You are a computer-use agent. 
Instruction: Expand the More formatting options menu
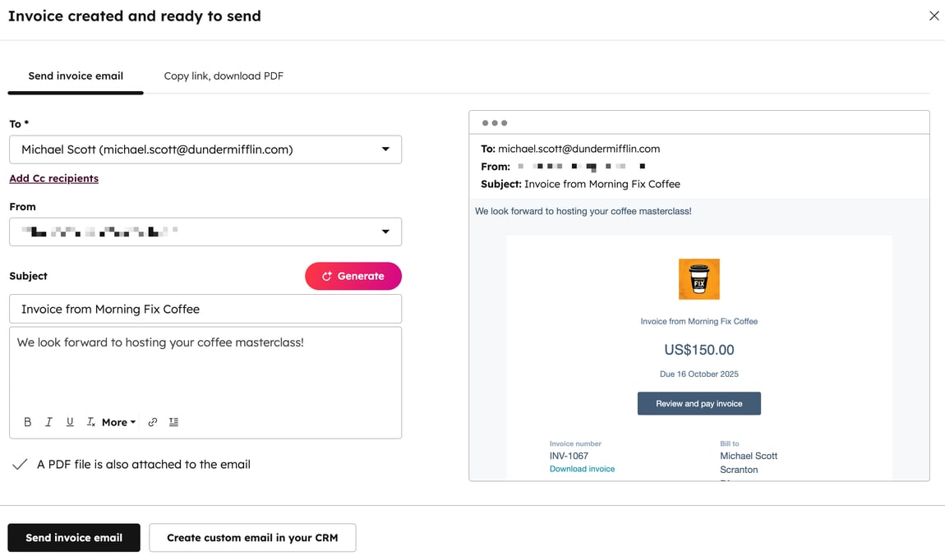point(118,421)
